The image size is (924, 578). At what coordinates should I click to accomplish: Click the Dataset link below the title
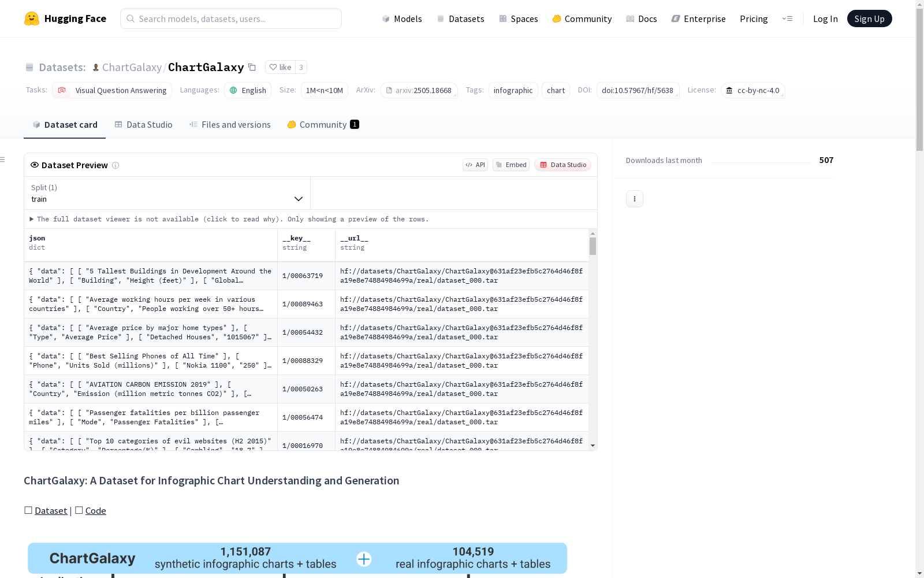point(51,510)
